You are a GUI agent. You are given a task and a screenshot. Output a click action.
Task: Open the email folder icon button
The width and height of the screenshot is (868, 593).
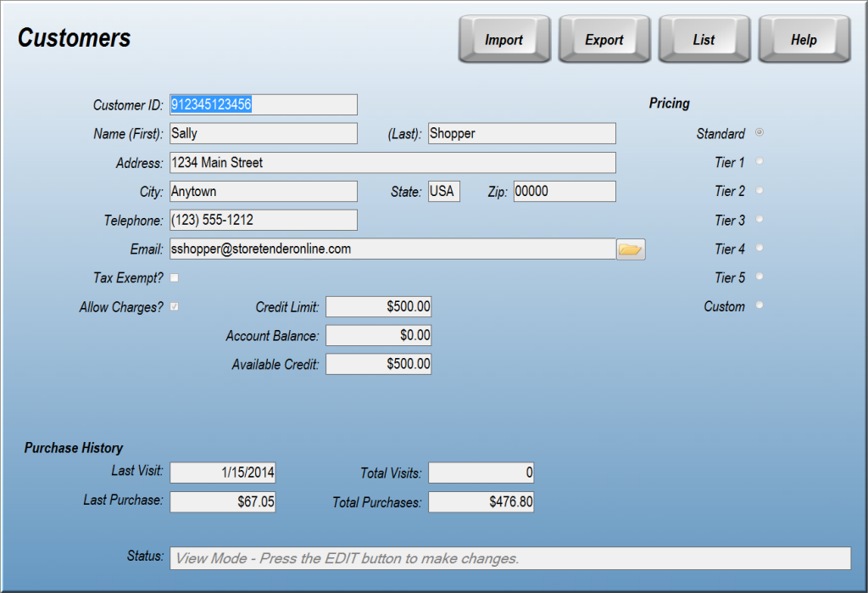(x=631, y=249)
